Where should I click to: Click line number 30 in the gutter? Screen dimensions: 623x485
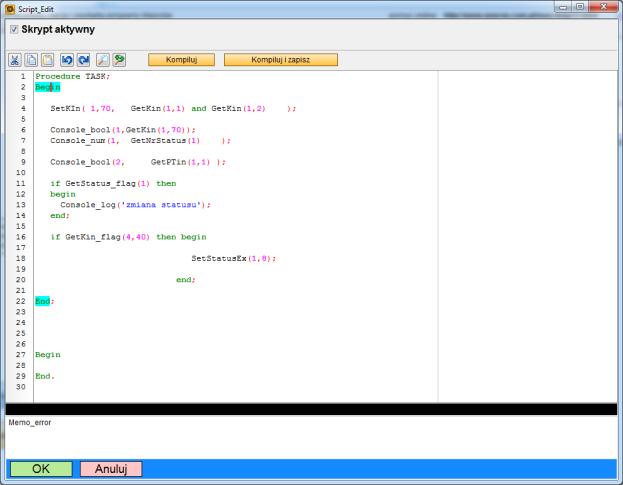[21, 387]
